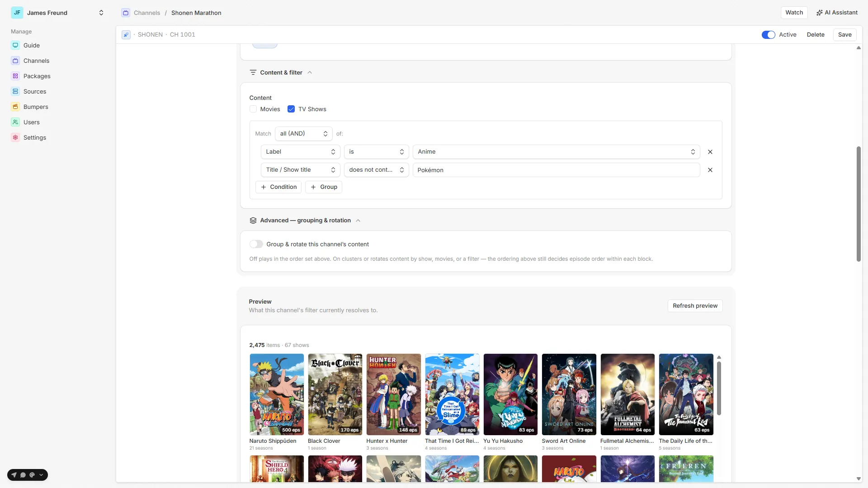Screen dimensions: 868x488
Task: Click the Watch button
Action: point(794,13)
